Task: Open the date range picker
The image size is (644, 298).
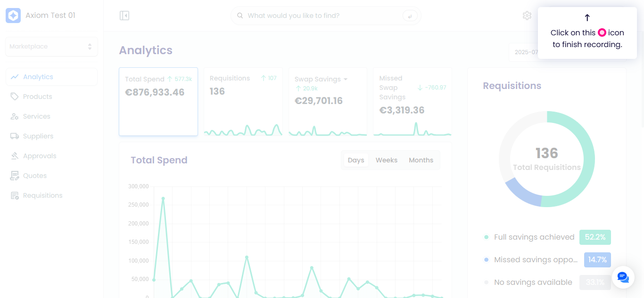Action: tap(523, 52)
